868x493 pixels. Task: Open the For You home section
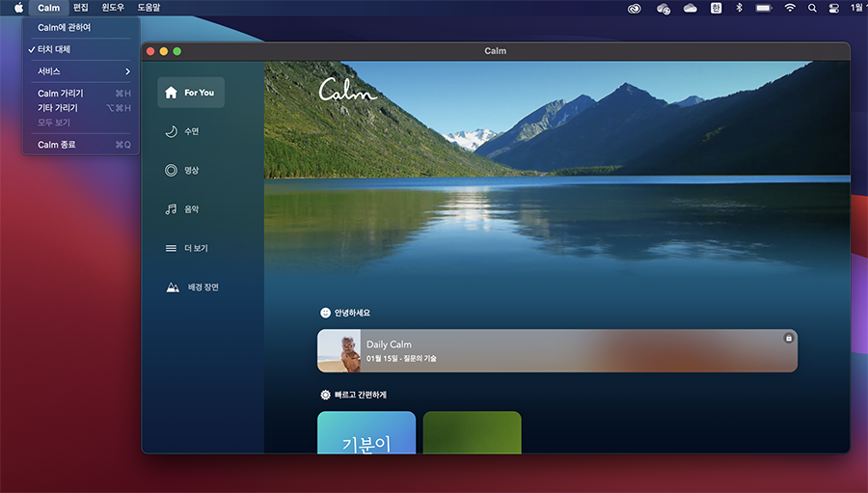pyautogui.click(x=191, y=93)
